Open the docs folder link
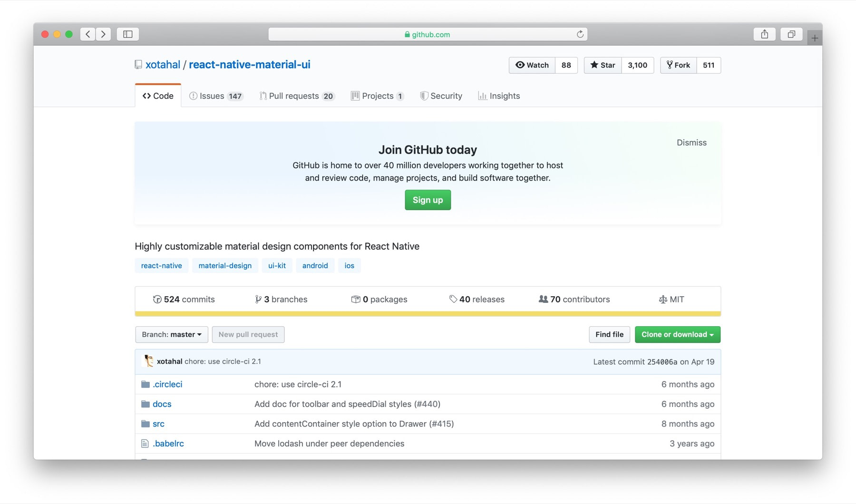Viewport: 856px width, 504px height. (162, 404)
